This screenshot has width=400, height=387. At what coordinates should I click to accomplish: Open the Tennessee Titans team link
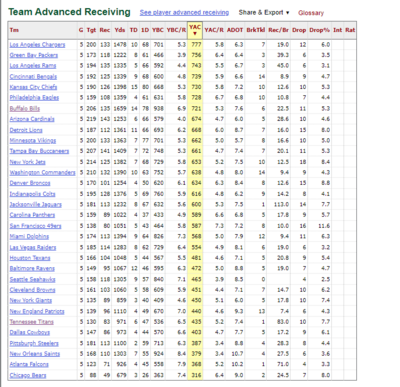pos(32,322)
